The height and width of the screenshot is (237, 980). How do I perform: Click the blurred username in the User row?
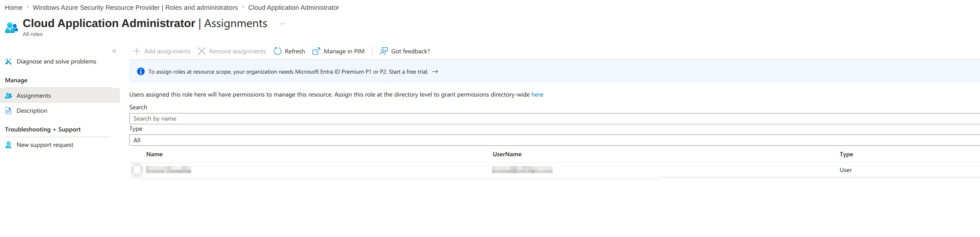point(522,170)
